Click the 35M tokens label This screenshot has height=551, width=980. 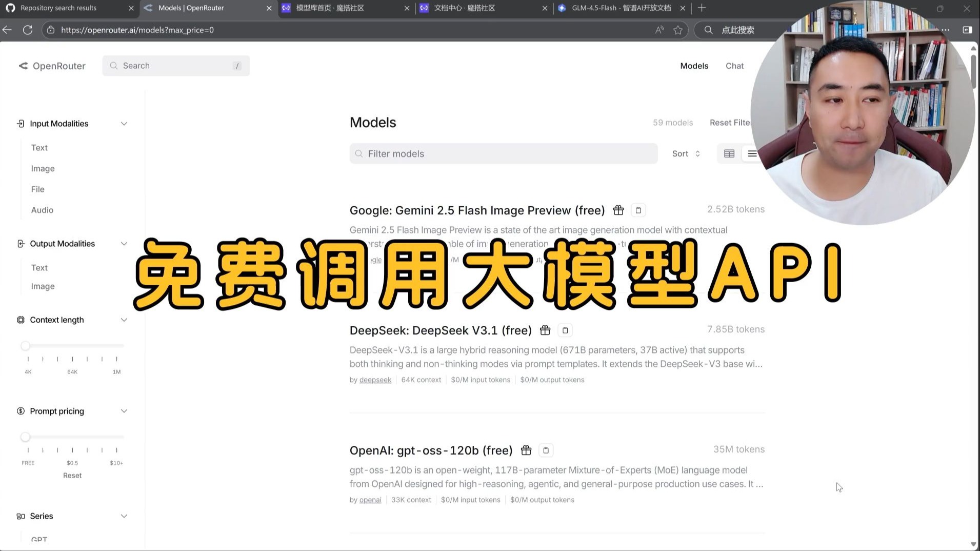[x=739, y=449]
